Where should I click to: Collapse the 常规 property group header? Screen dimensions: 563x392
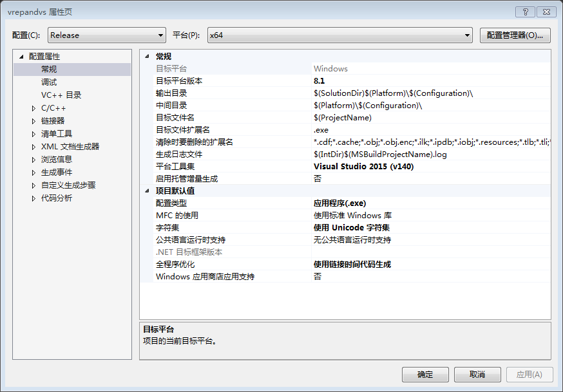pos(148,55)
